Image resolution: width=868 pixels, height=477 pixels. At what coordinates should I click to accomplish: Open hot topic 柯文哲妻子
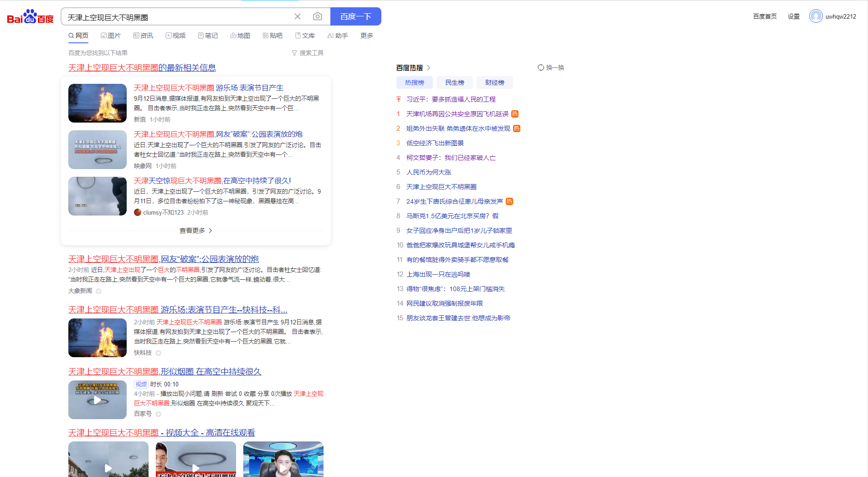(x=451, y=158)
